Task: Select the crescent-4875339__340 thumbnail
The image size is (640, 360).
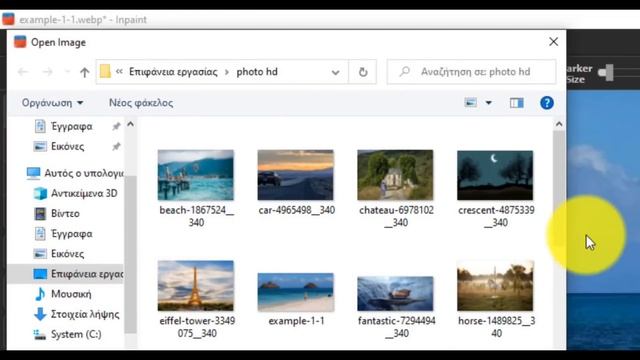Action: coord(495,175)
